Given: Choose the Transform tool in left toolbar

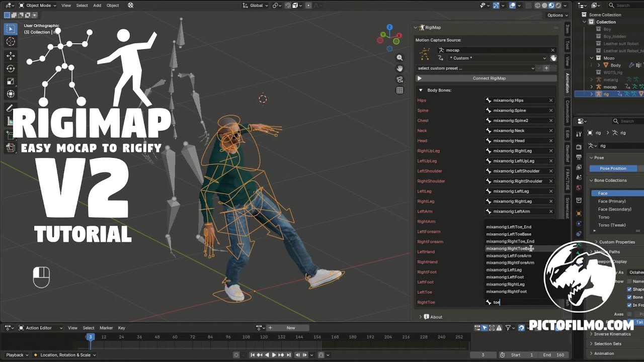Looking at the screenshot, I should (11, 94).
